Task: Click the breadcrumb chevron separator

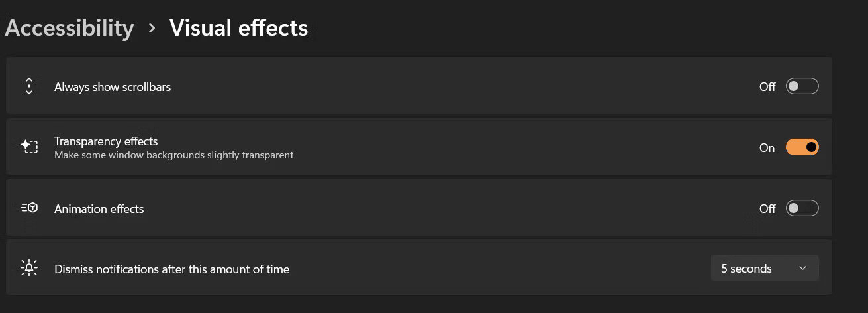Action: tap(152, 28)
